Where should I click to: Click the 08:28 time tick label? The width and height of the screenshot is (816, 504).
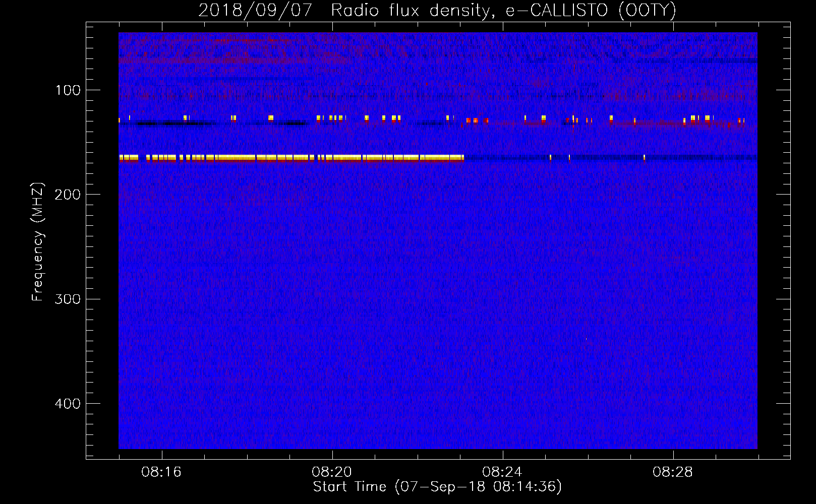[x=673, y=472]
